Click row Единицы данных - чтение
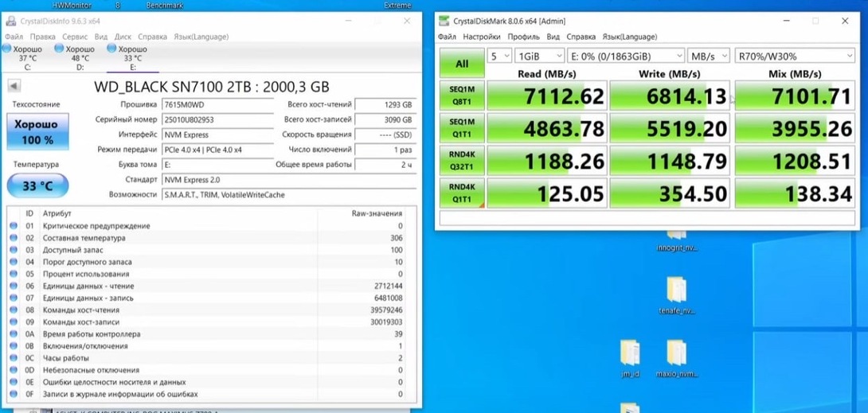The image size is (868, 413). [207, 286]
